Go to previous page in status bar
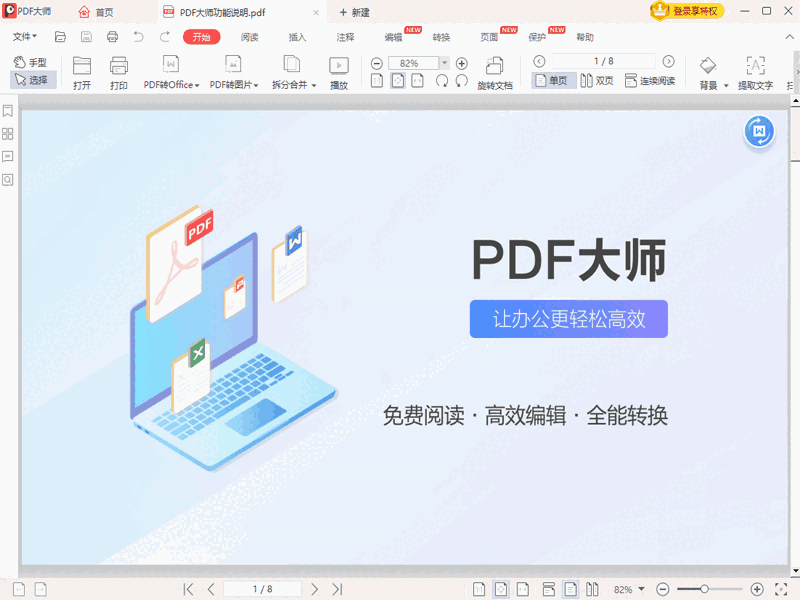The height and width of the screenshot is (600, 800). pyautogui.click(x=211, y=589)
